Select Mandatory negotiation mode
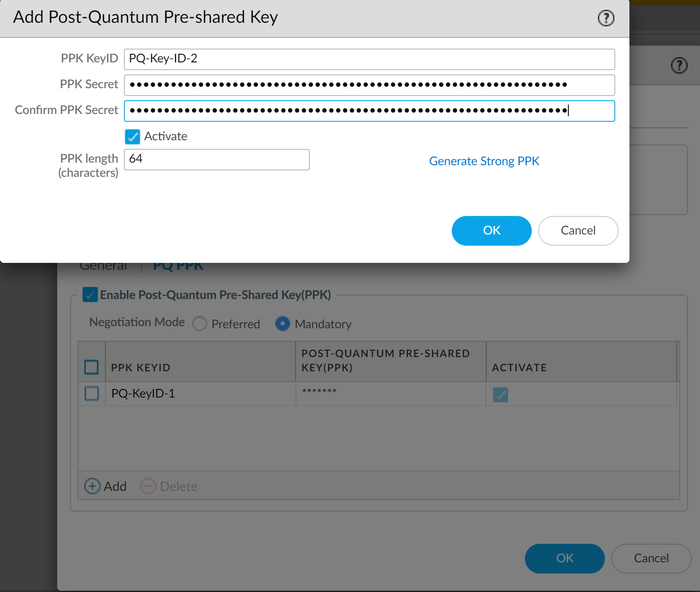The image size is (700, 592). pyautogui.click(x=282, y=324)
